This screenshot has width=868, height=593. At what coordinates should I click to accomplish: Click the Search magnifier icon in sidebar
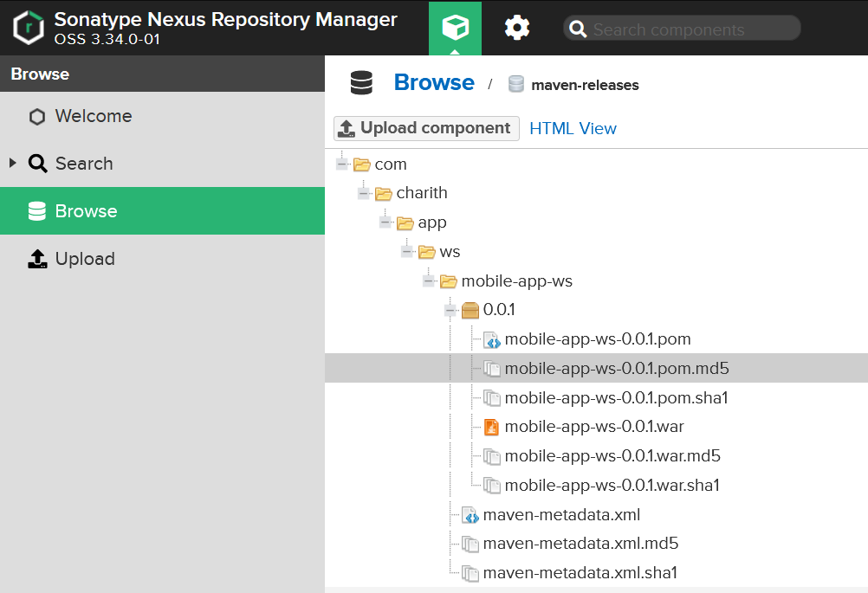37,164
